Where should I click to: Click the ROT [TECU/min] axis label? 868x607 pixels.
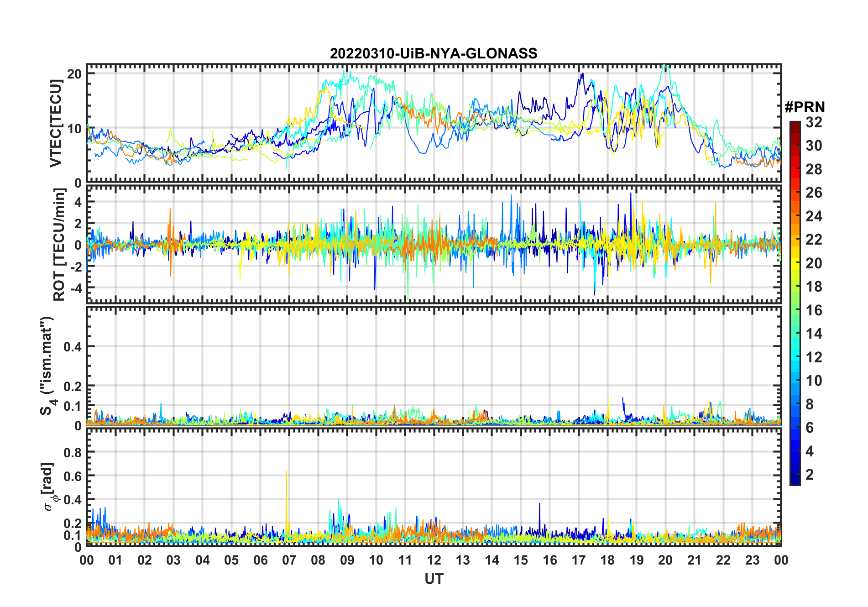(59, 244)
